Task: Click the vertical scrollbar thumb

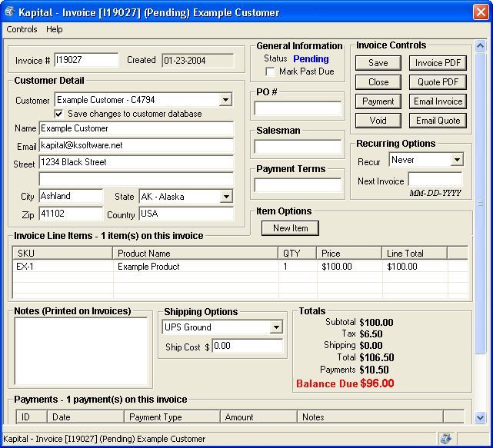Action: [x=480, y=203]
